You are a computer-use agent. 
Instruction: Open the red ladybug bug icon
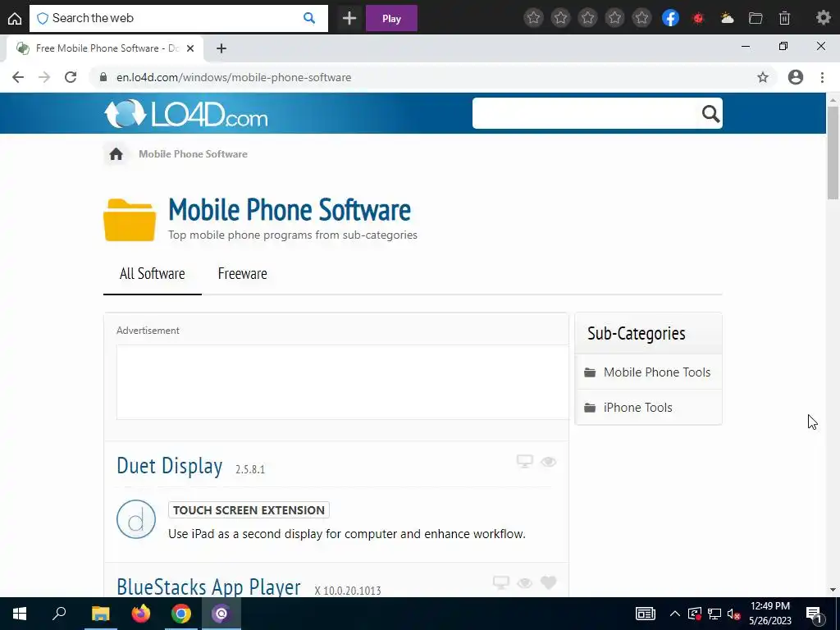pyautogui.click(x=698, y=18)
